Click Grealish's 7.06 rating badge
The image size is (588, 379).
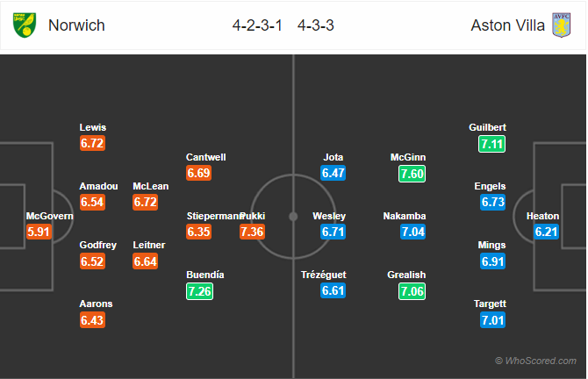click(412, 291)
